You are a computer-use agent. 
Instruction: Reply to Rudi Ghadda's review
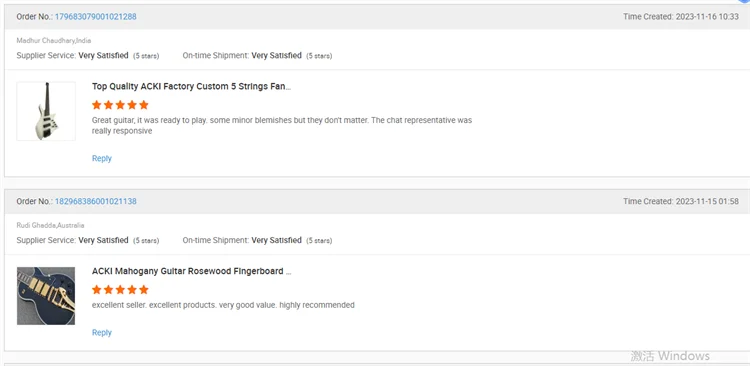pos(101,333)
